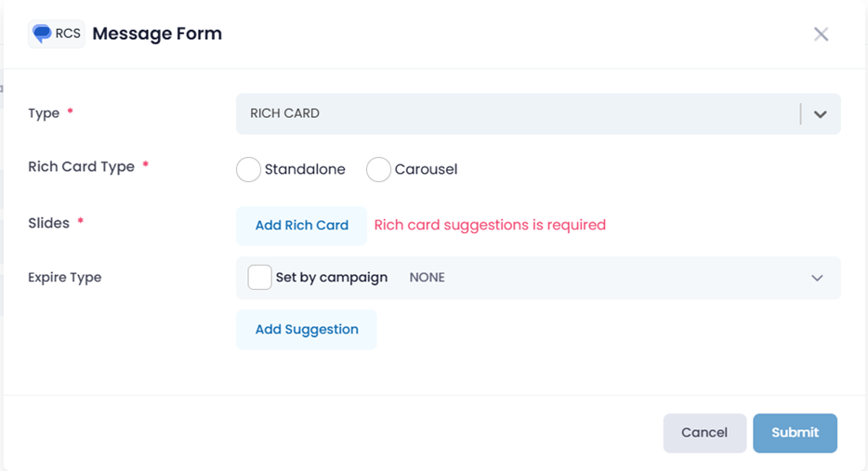
Task: Submit the message form
Action: [x=795, y=433]
